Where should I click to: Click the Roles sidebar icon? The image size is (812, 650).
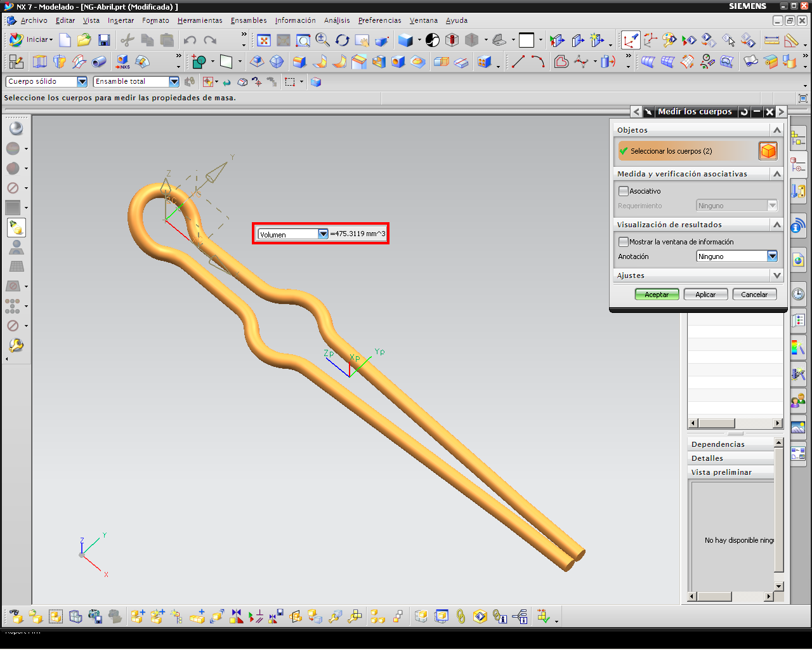[798, 401]
